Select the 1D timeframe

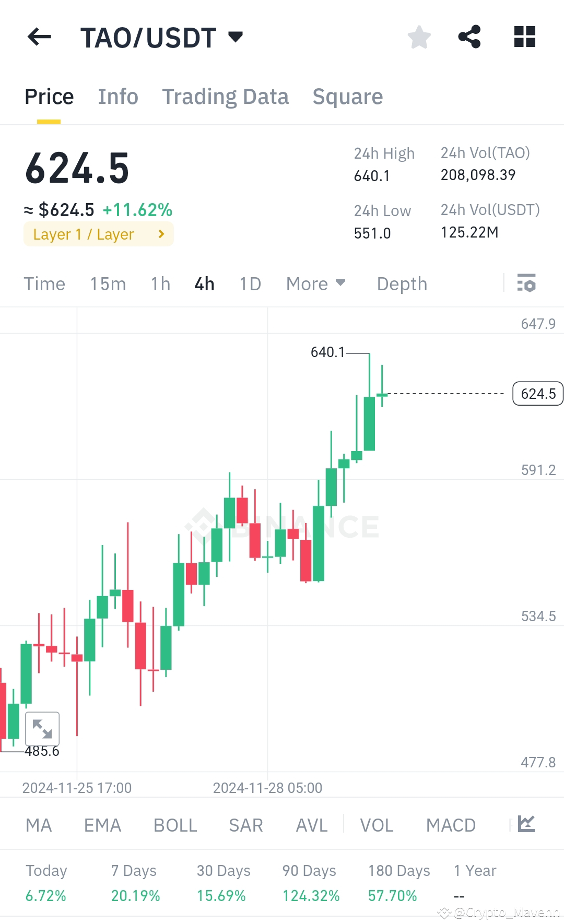(250, 283)
